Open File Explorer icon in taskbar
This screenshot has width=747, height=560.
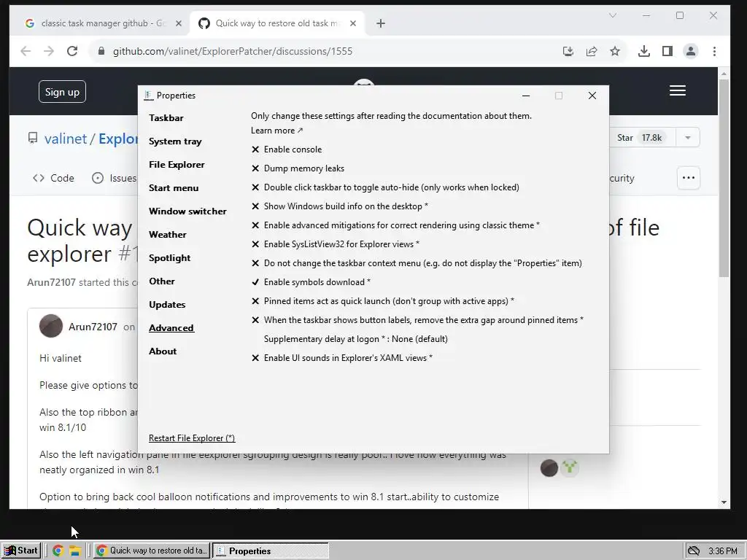coord(75,551)
